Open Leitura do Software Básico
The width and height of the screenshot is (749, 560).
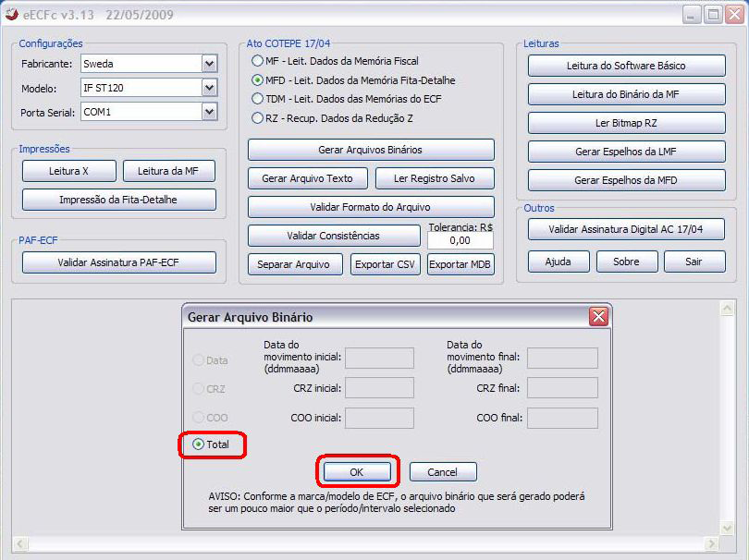[x=626, y=67]
